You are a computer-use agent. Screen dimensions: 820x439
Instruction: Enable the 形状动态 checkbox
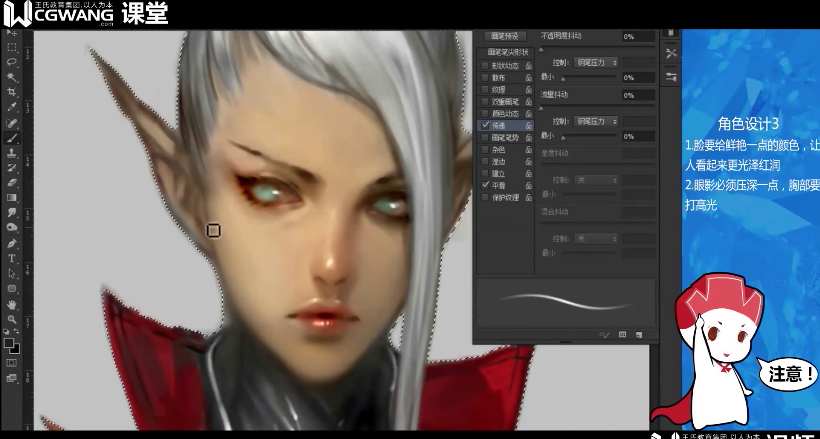pyautogui.click(x=485, y=66)
